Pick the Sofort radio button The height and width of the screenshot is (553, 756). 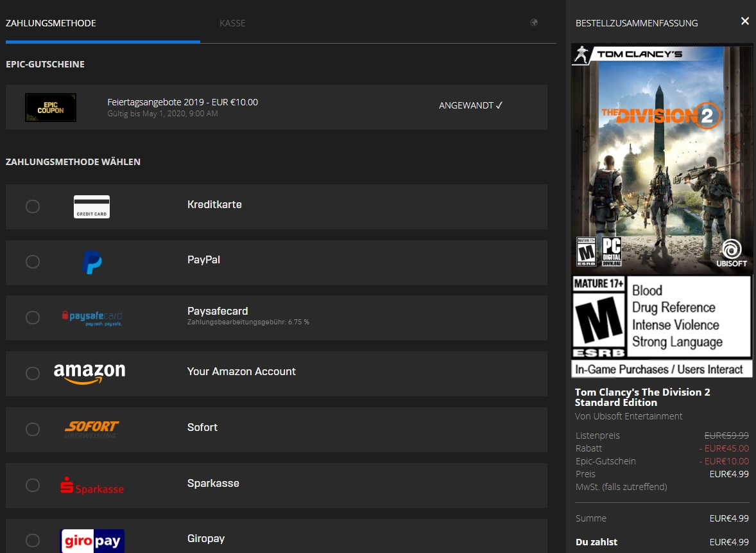pyautogui.click(x=33, y=430)
